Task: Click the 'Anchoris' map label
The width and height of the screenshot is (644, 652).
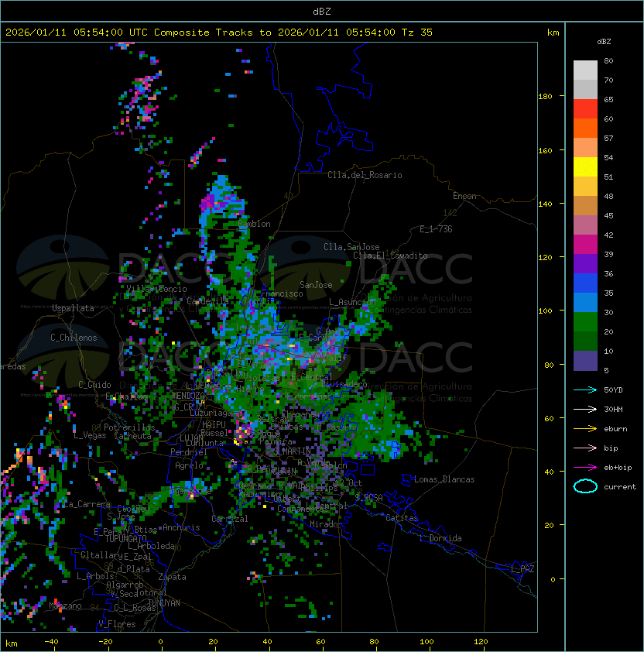Action: [x=181, y=527]
